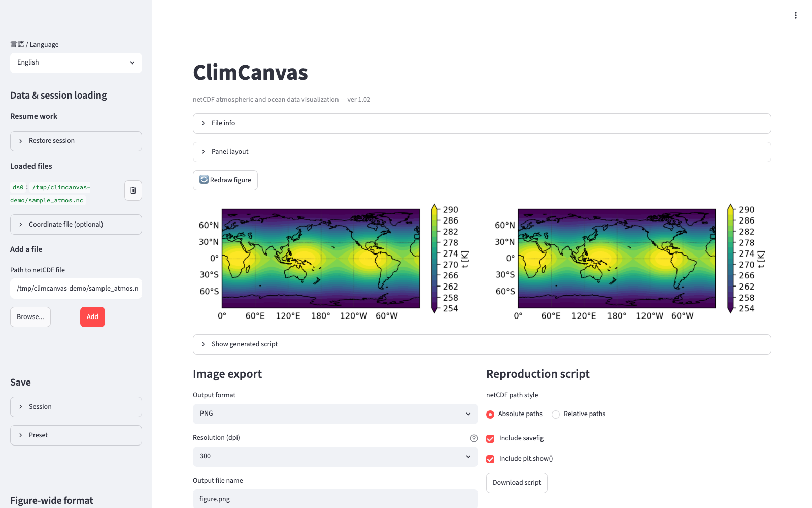Select Relative paths radio option
Viewport: 812px width, 508px height.
click(x=556, y=414)
